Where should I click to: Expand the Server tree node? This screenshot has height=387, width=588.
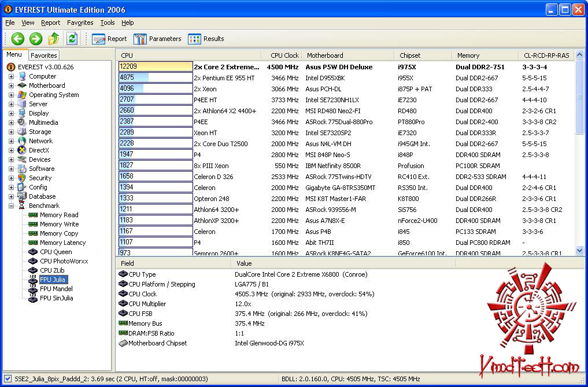tap(11, 104)
